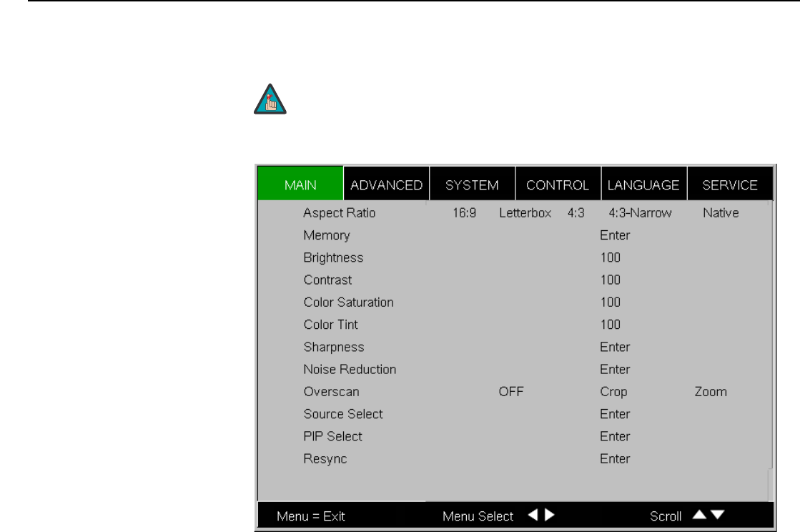Switch to the SERVICE tab

tap(730, 183)
